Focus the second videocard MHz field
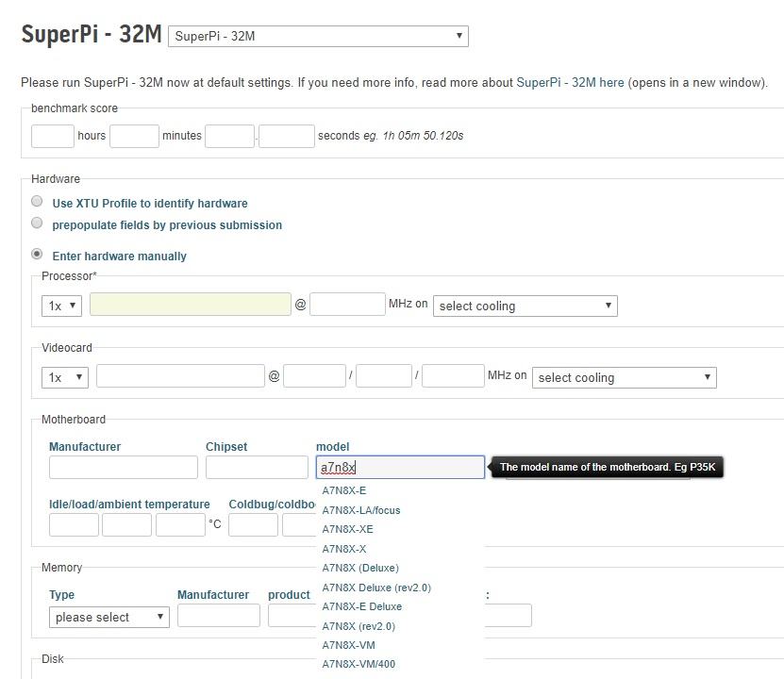784x679 pixels. click(384, 375)
